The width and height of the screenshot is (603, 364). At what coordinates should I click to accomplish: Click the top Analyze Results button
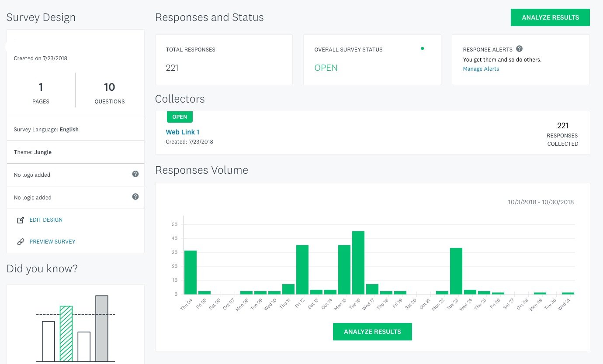[x=550, y=17]
